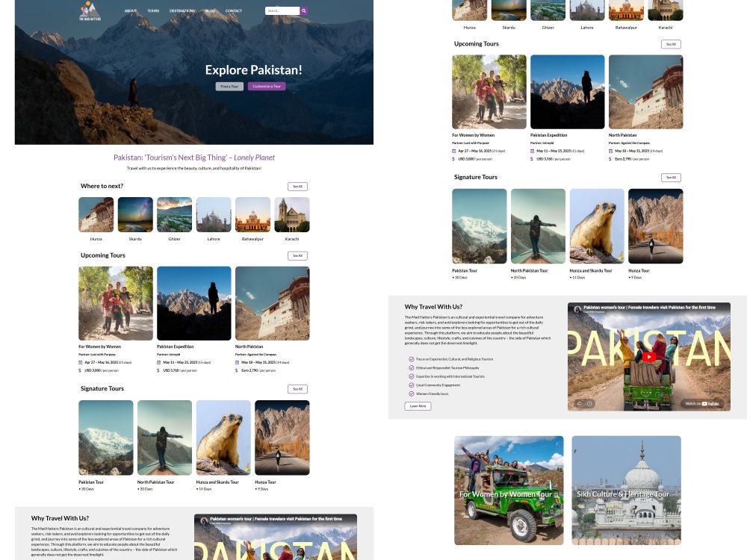Viewport: 747px width, 560px height.
Task: Open Pakistan Expedition tour photo, left mockup
Action: (194, 303)
